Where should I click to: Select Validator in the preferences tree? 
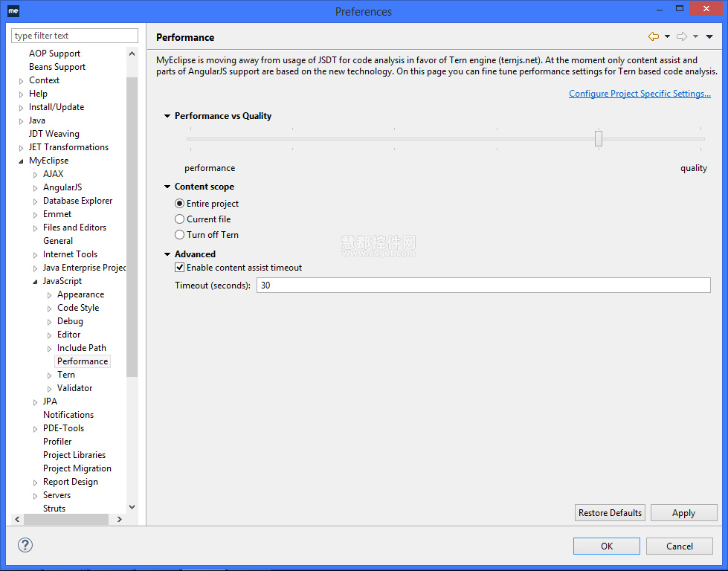74,388
